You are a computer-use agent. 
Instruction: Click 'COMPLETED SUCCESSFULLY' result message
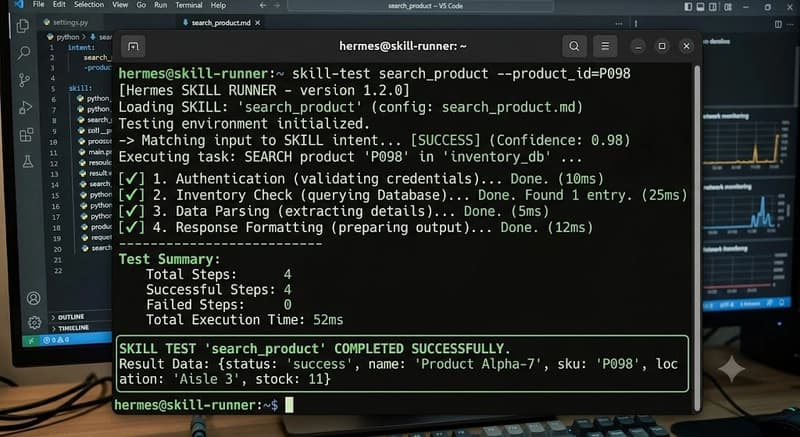[422, 349]
